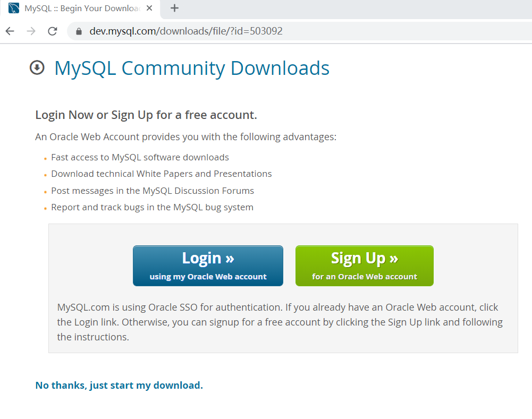Click the forward navigation arrow
The height and width of the screenshot is (419, 532).
coord(31,31)
